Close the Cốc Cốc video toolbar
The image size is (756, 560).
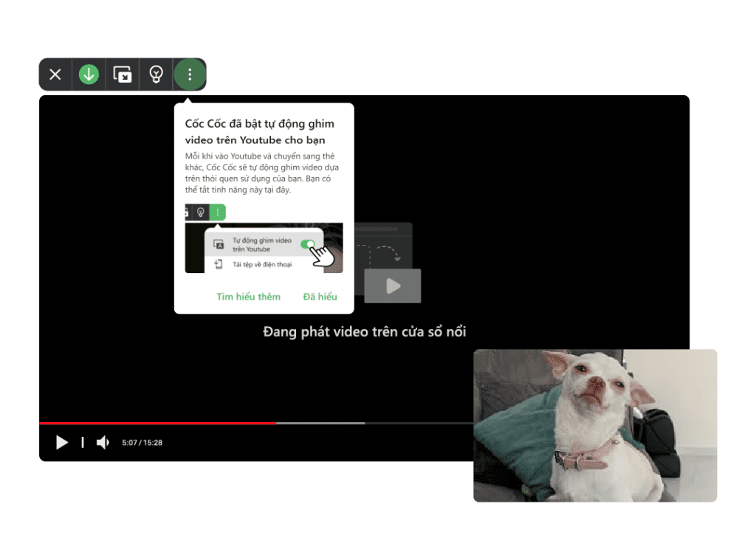point(55,75)
